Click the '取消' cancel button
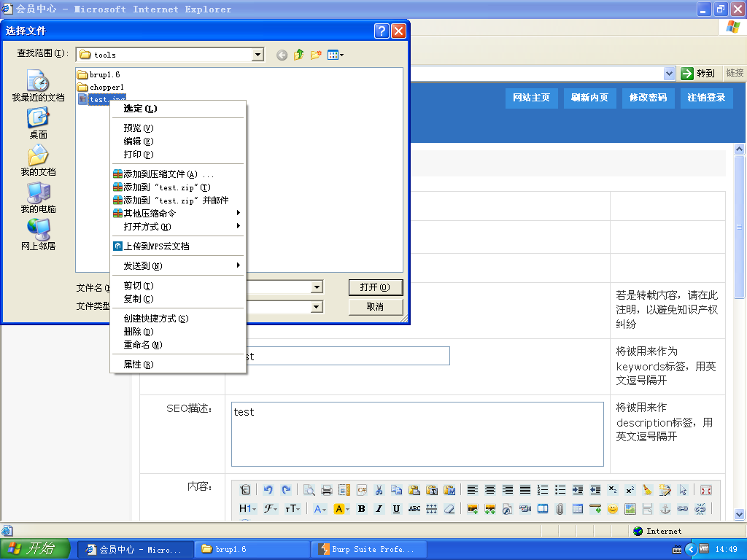Viewport: 747px width, 560px height. (376, 307)
